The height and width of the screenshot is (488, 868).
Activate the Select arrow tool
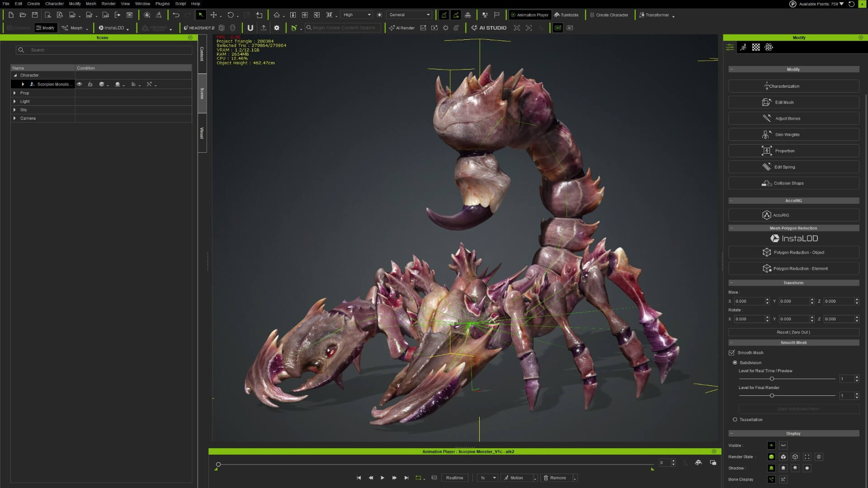coord(201,15)
